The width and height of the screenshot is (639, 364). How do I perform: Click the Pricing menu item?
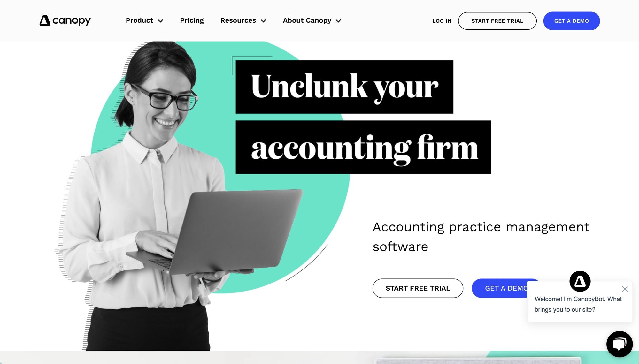[x=192, y=20]
